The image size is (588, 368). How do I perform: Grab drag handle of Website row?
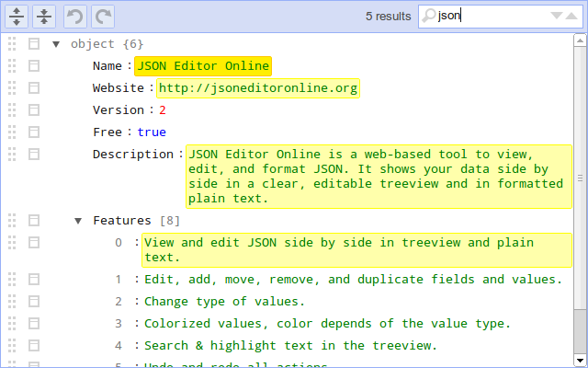[x=12, y=88]
